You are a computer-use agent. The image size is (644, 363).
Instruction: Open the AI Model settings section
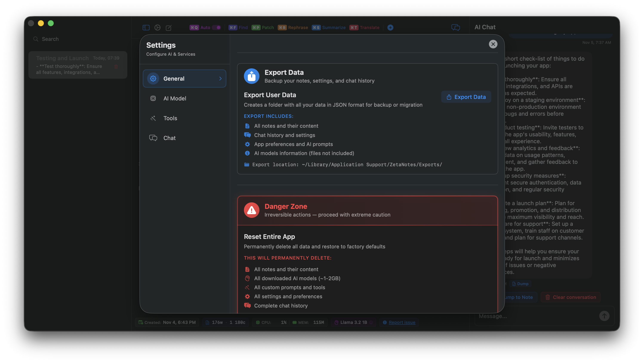[174, 98]
